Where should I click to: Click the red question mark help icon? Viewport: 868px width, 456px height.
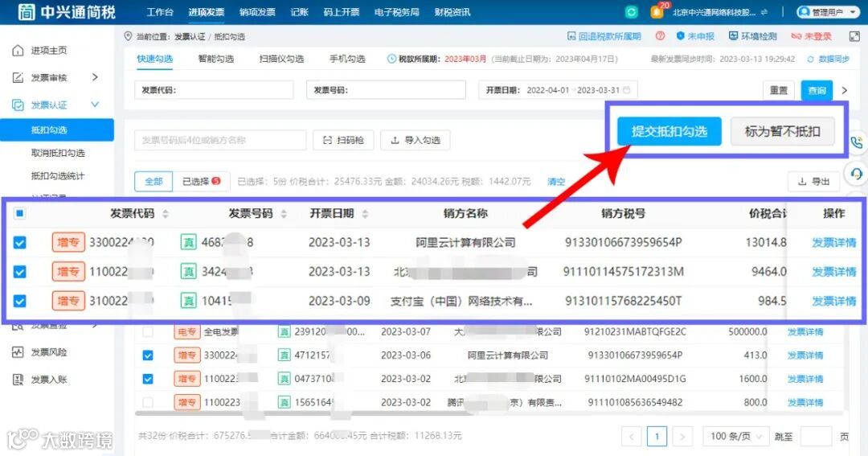[660, 36]
